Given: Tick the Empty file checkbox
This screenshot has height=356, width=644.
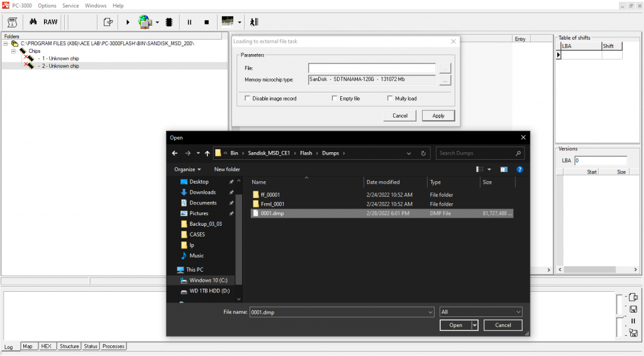Looking at the screenshot, I should coord(335,99).
